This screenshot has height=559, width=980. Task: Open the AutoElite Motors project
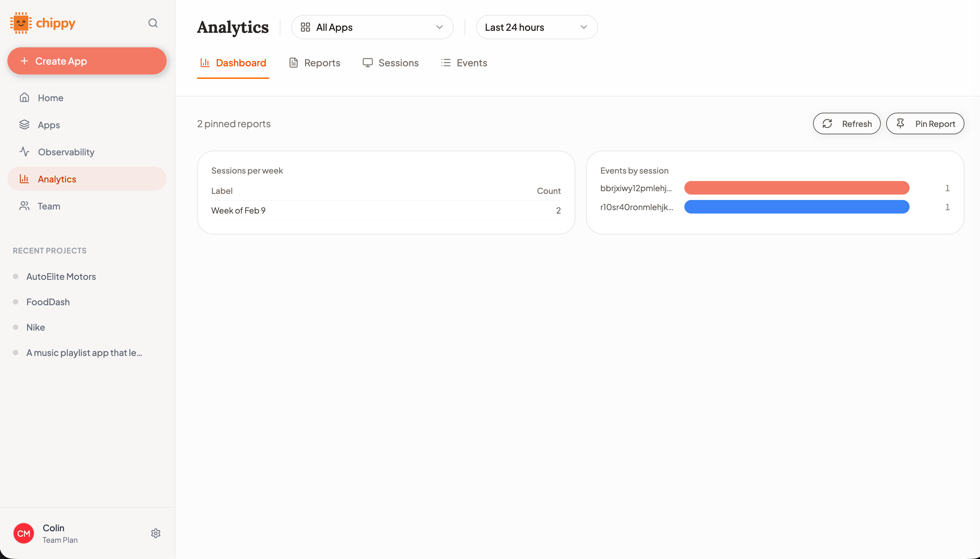pyautogui.click(x=61, y=276)
